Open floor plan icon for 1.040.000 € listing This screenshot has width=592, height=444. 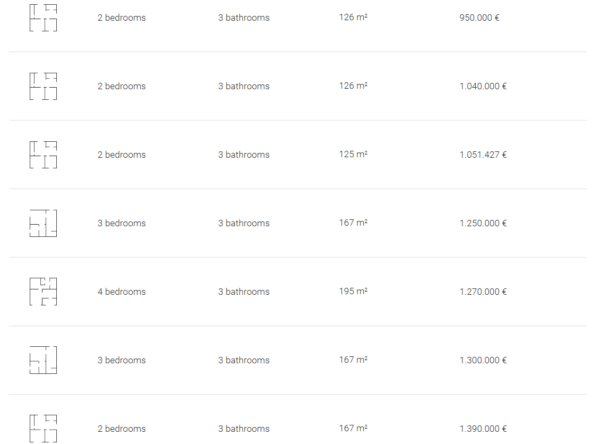pos(43,86)
